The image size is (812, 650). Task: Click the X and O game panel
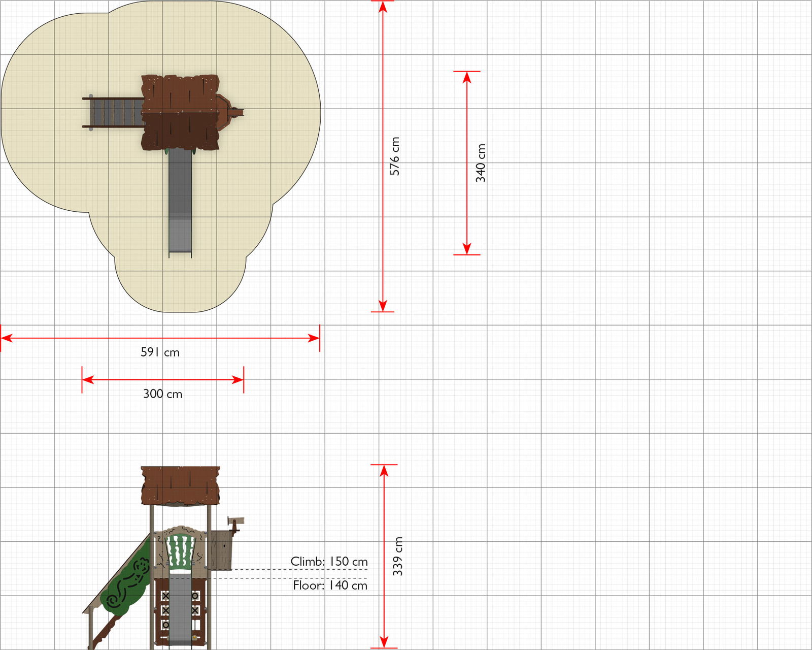click(x=165, y=609)
